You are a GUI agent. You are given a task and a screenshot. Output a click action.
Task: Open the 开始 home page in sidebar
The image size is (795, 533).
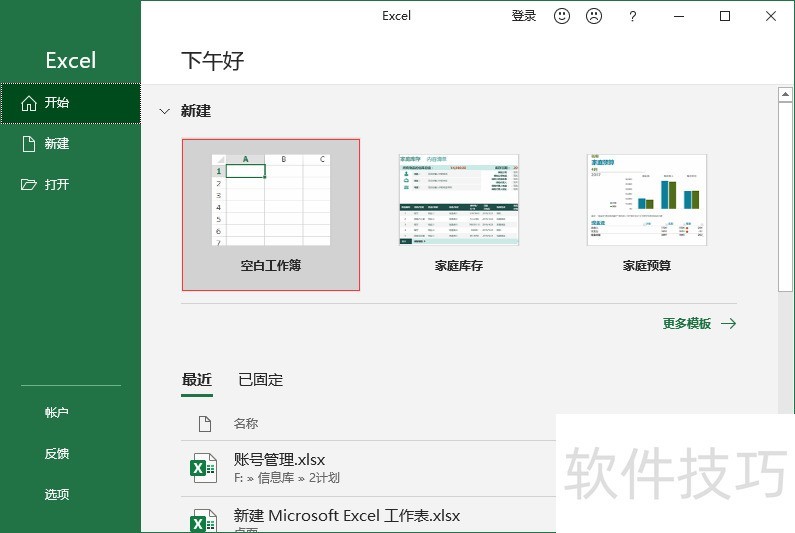pyautogui.click(x=70, y=103)
